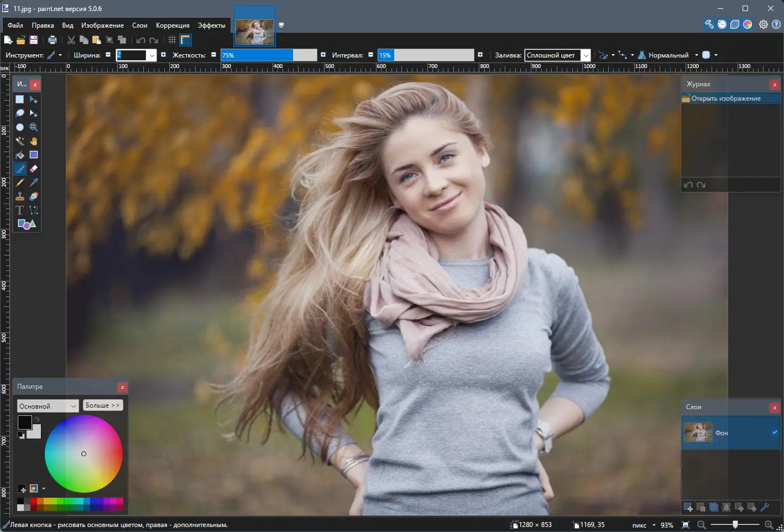The width and height of the screenshot is (784, 532).
Task: Select the Magic Wand tool
Action: pyautogui.click(x=20, y=141)
